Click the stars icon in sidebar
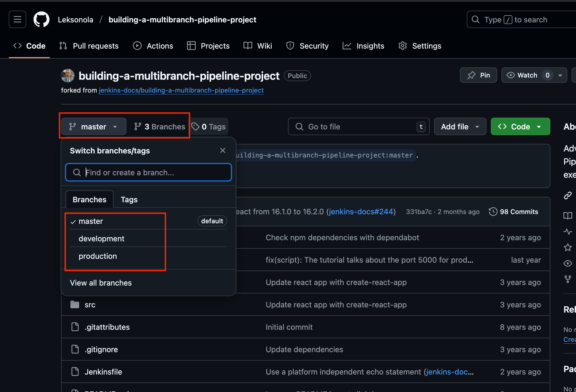 point(568,247)
